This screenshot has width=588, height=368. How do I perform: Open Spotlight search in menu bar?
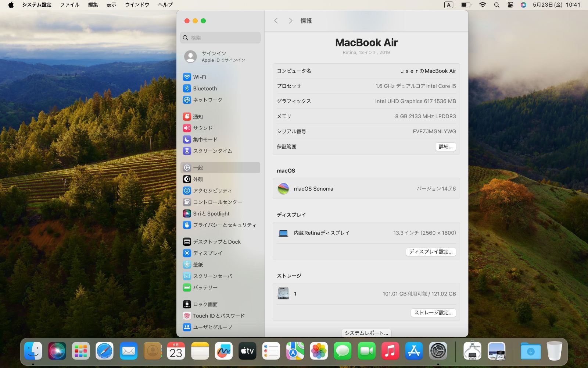[x=497, y=5]
